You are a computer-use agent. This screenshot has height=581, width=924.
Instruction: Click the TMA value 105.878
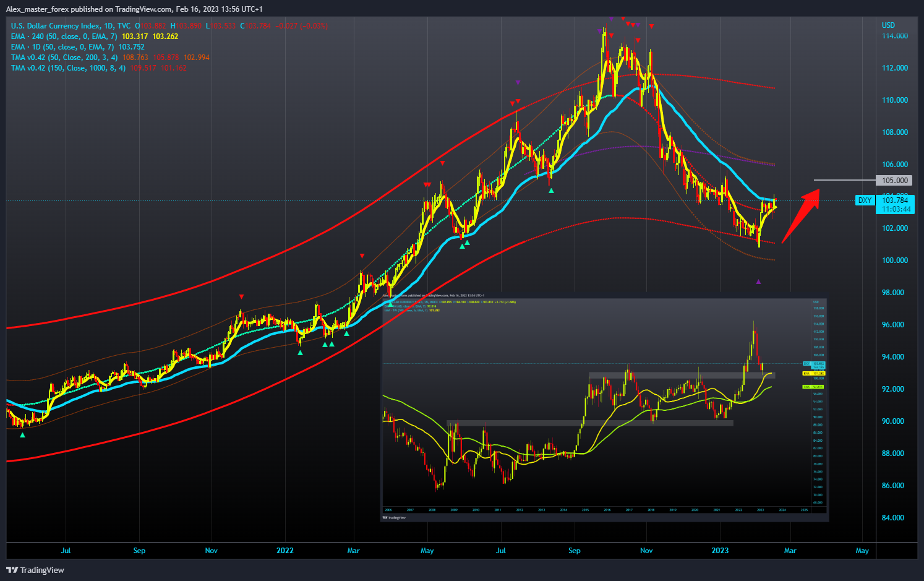[x=166, y=58]
